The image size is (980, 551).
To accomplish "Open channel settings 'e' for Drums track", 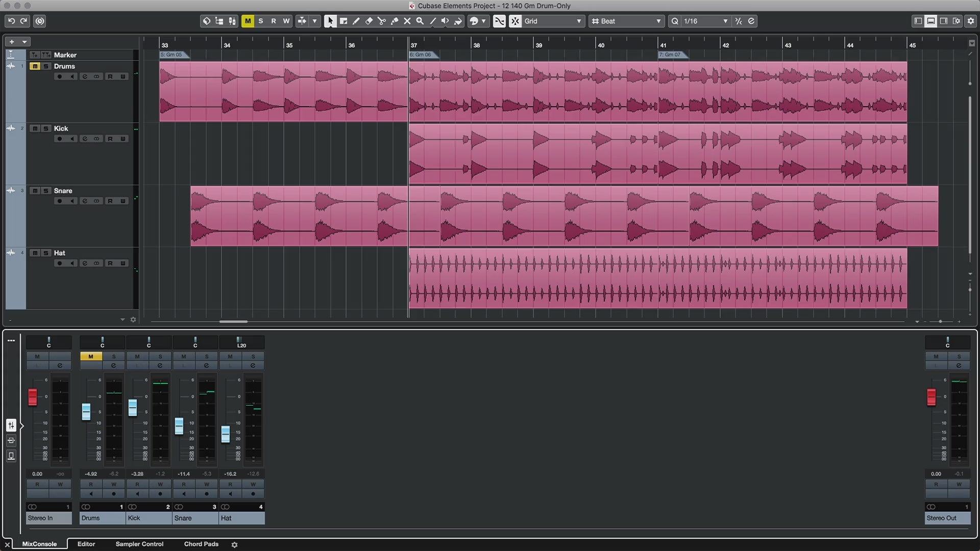I will click(85, 77).
